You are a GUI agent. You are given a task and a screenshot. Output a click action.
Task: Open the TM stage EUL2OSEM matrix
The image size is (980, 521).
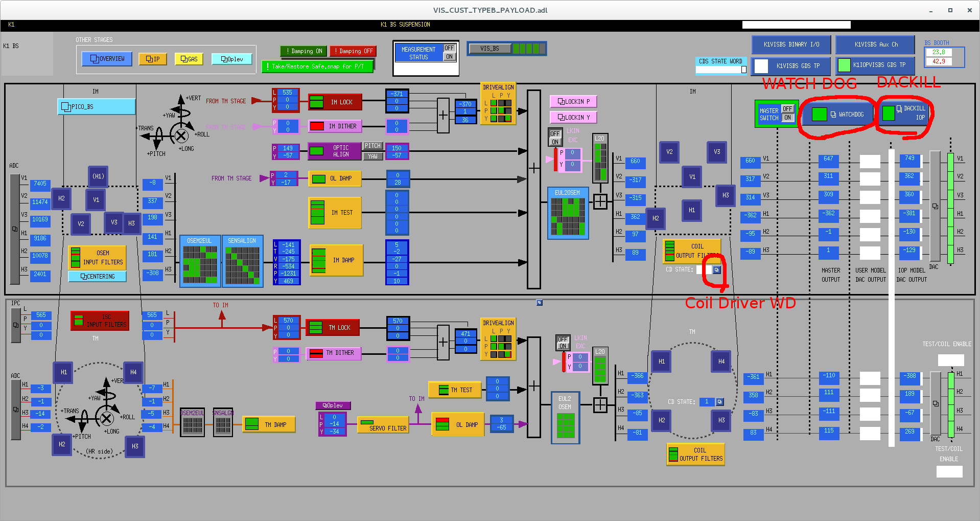pyautogui.click(x=565, y=425)
